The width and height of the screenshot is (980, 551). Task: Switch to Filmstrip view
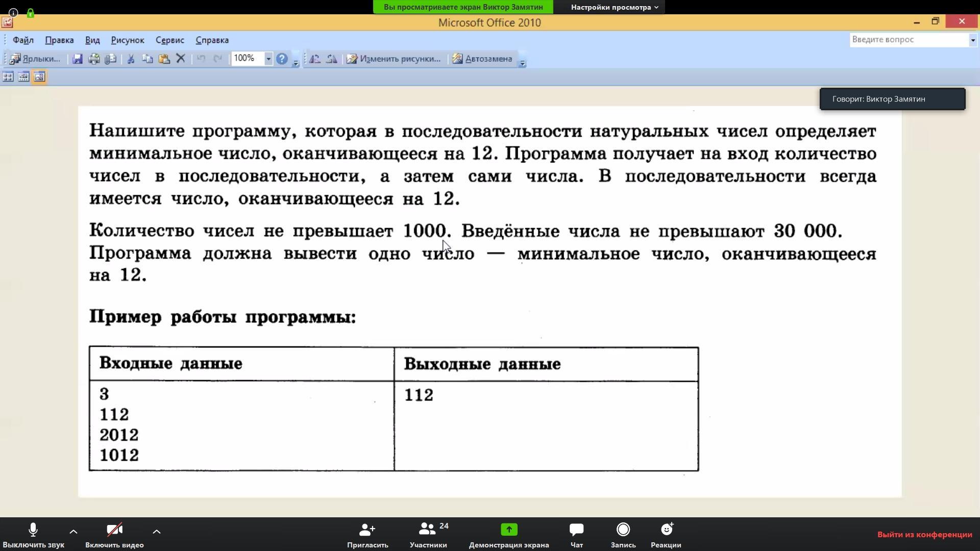point(23,77)
